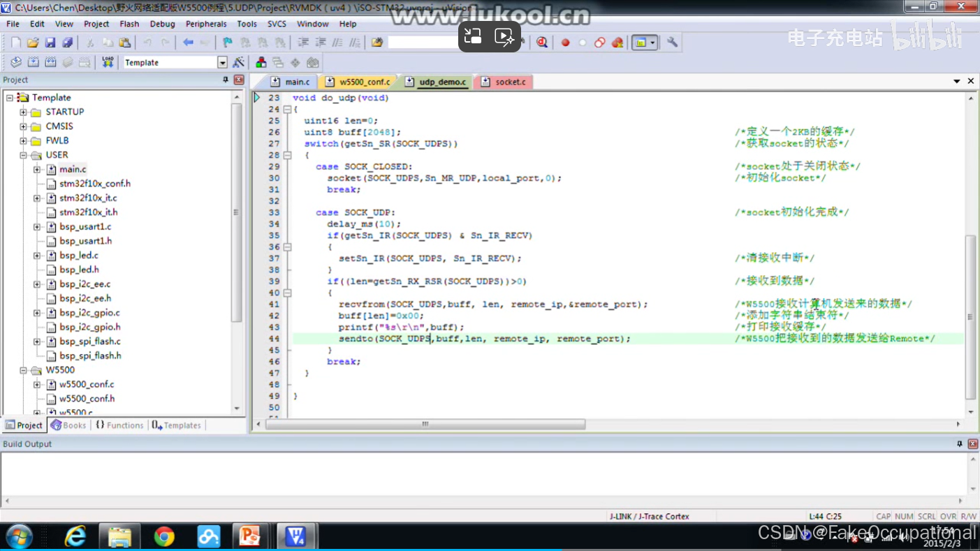This screenshot has height=551, width=980.
Task: Show the Functions tab in the project pane
Action: 119,425
